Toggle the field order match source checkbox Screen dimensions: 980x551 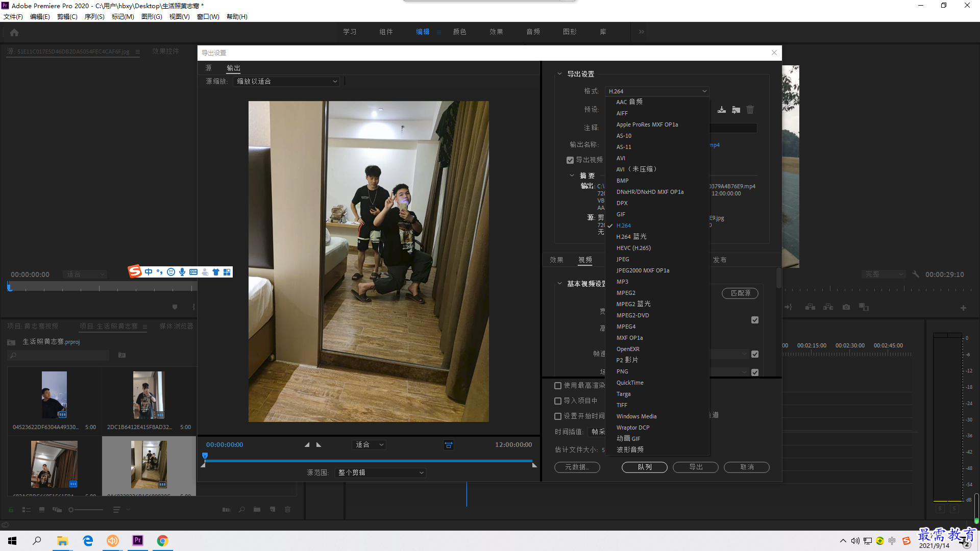coord(755,372)
